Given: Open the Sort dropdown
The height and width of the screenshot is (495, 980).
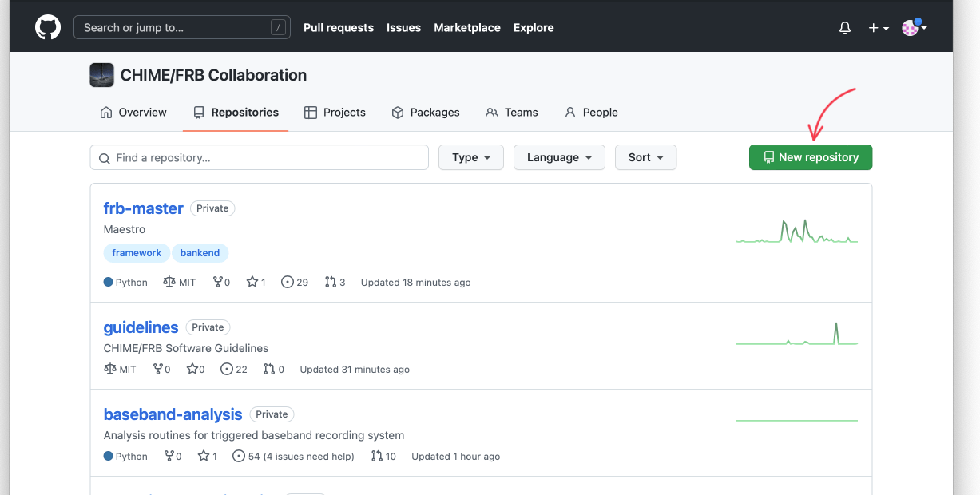Looking at the screenshot, I should (645, 157).
